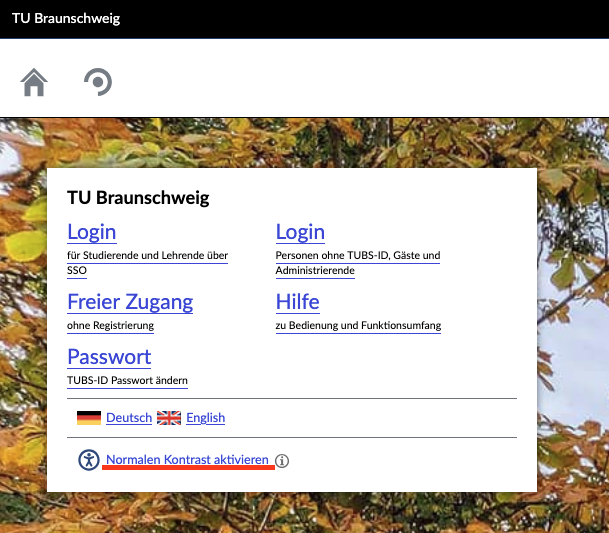Click the British flag icon
This screenshot has height=533, width=609.
click(x=169, y=418)
